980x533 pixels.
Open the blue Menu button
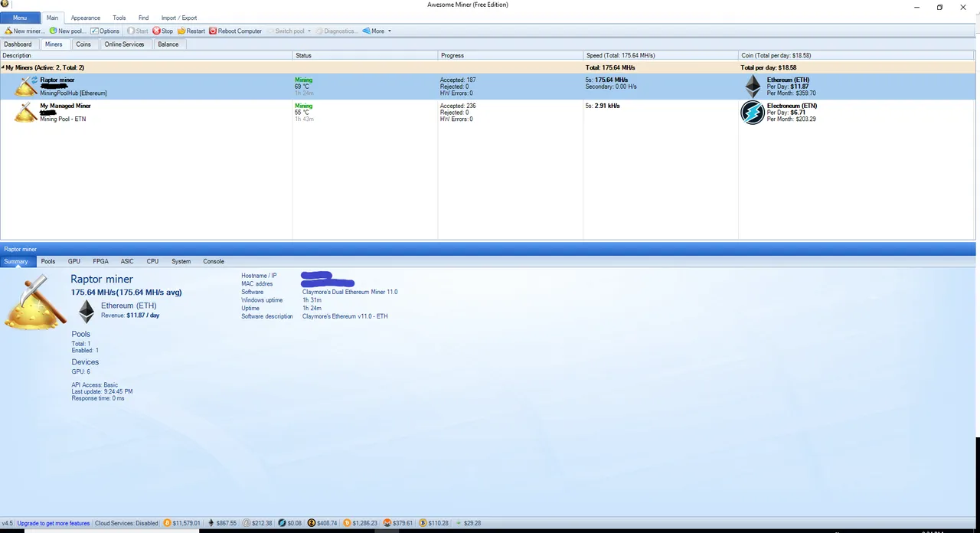point(20,18)
